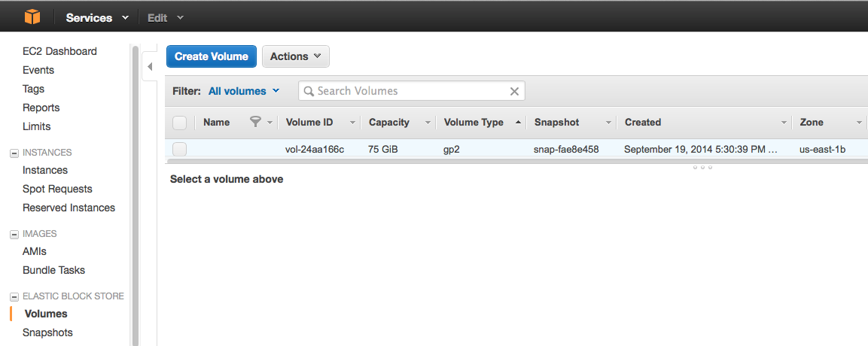Check the box for volume vol-24aa166c
868x346 pixels.
pyautogui.click(x=179, y=149)
